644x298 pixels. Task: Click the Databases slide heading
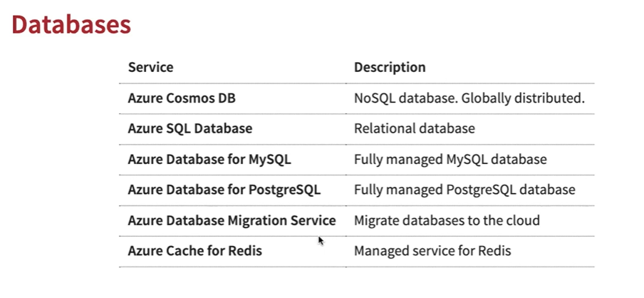[x=71, y=24]
